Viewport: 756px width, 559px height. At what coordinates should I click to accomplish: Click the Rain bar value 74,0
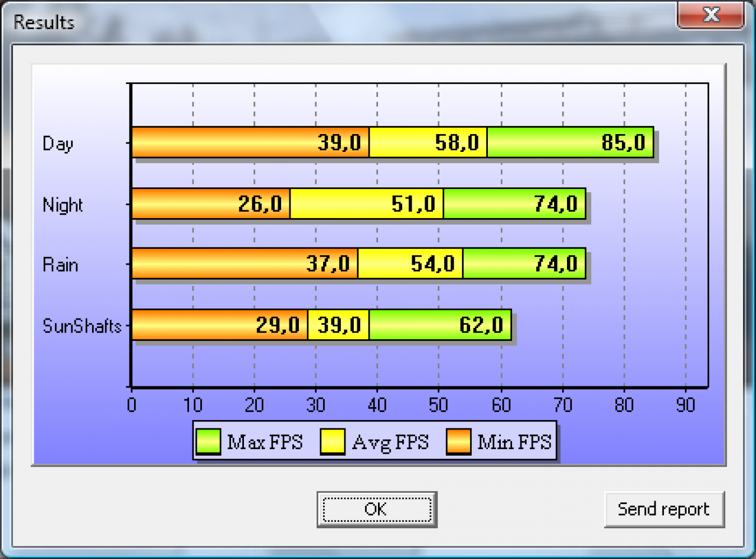point(556,264)
